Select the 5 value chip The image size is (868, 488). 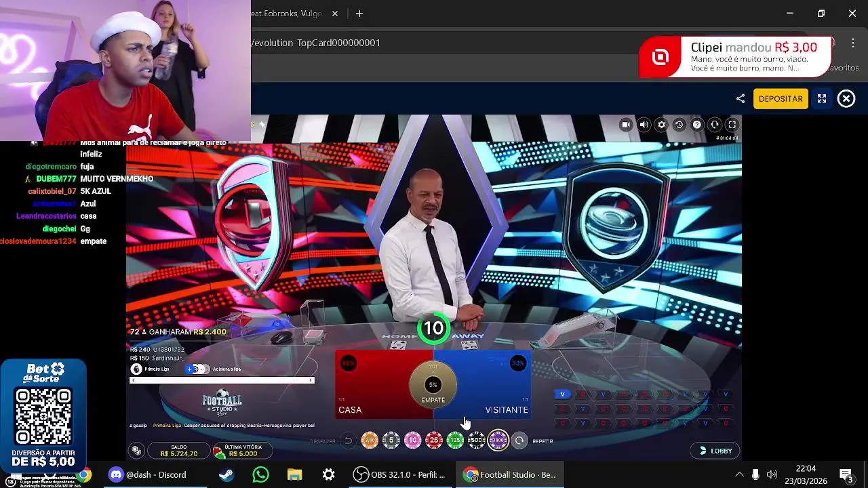point(391,441)
